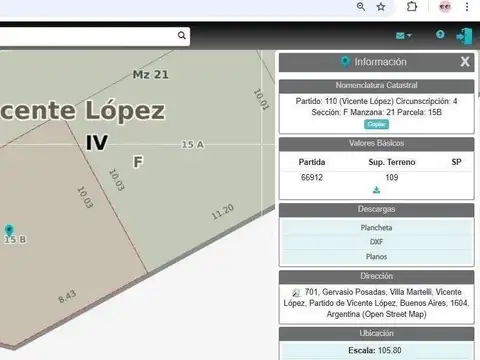The image size is (480, 360).
Task: Open the Plancheta download
Action: (376, 228)
